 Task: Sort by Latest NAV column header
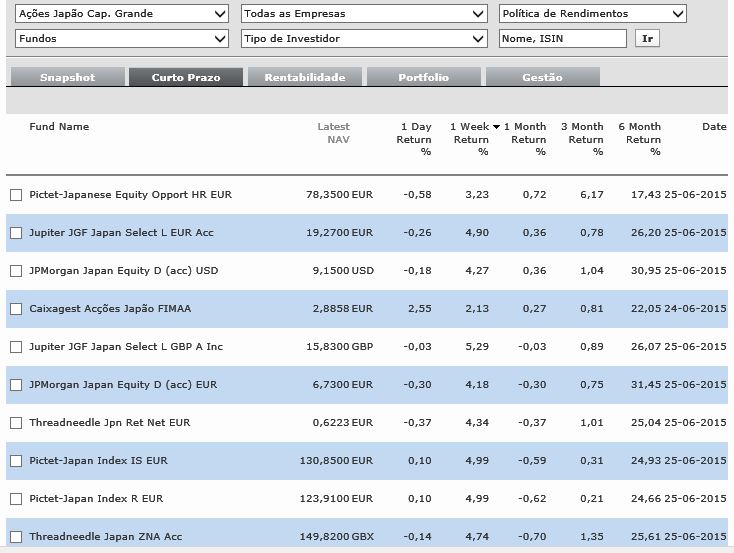[333, 133]
